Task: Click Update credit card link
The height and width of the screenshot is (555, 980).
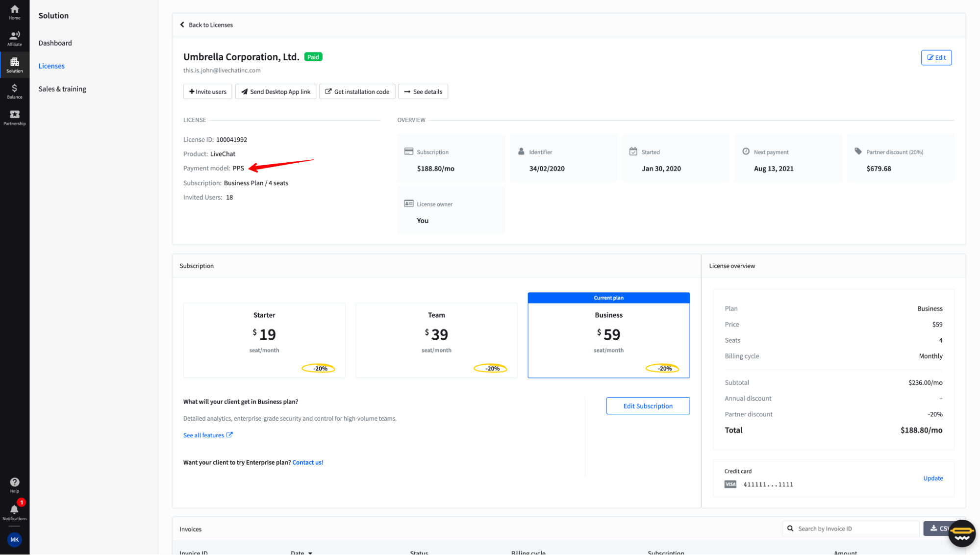Action: [932, 478]
